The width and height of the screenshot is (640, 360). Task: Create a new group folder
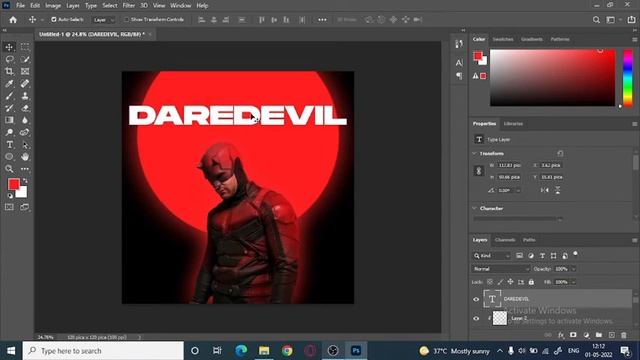pyautogui.click(x=599, y=335)
